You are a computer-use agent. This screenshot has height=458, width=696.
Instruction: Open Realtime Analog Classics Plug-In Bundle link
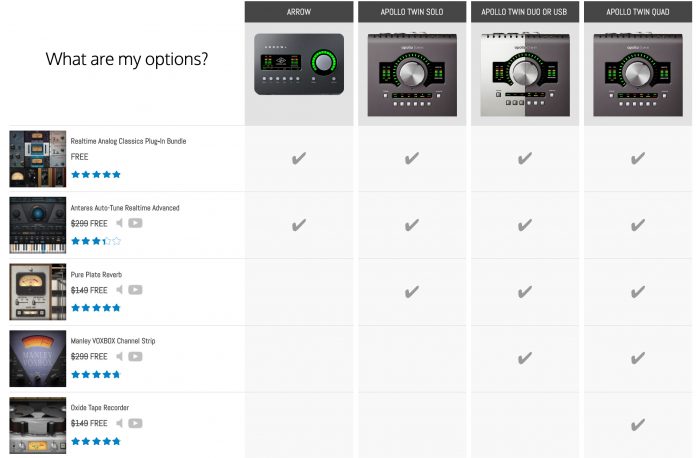128,141
